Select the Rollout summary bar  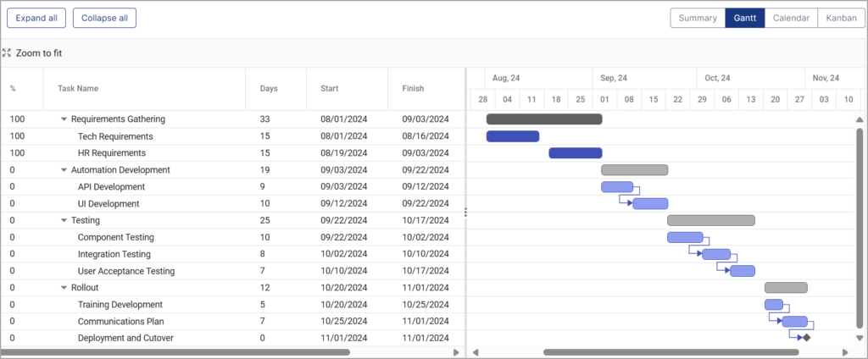coord(786,288)
